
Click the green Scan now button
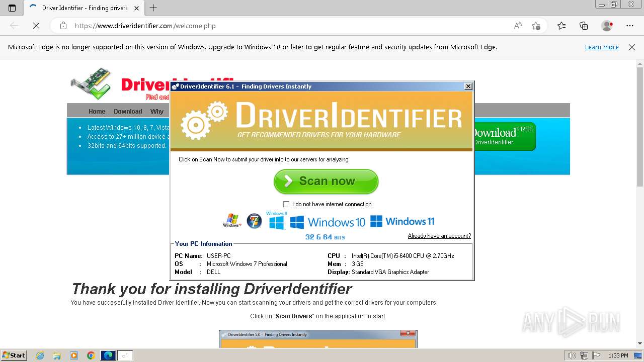click(326, 182)
